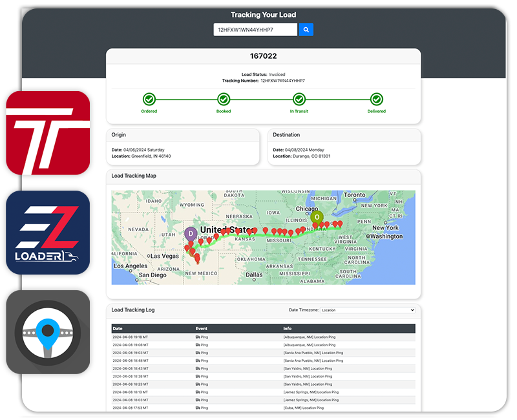Click the purple D destination marker on map
Screen dimensions: 517x420
[x=190, y=235]
